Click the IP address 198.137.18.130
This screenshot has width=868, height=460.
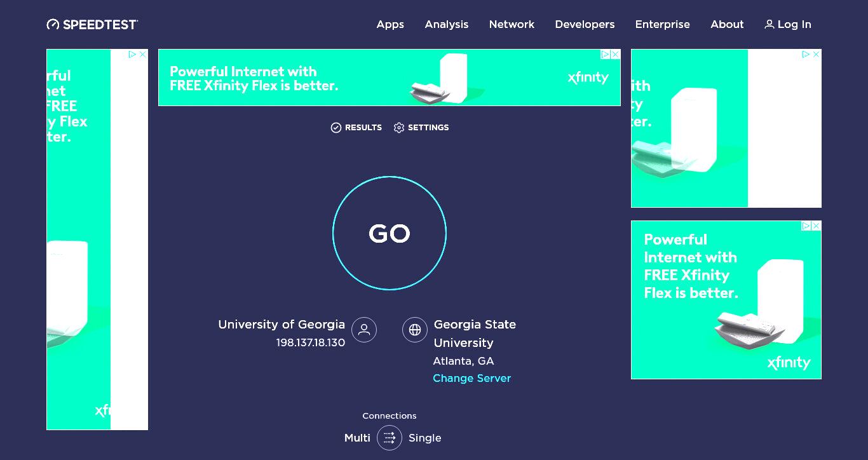pos(311,342)
